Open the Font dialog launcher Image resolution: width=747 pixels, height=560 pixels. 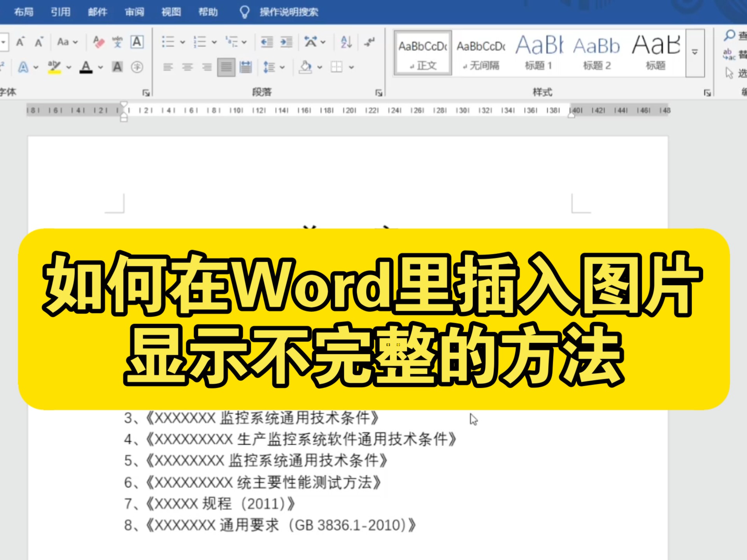[x=146, y=93]
